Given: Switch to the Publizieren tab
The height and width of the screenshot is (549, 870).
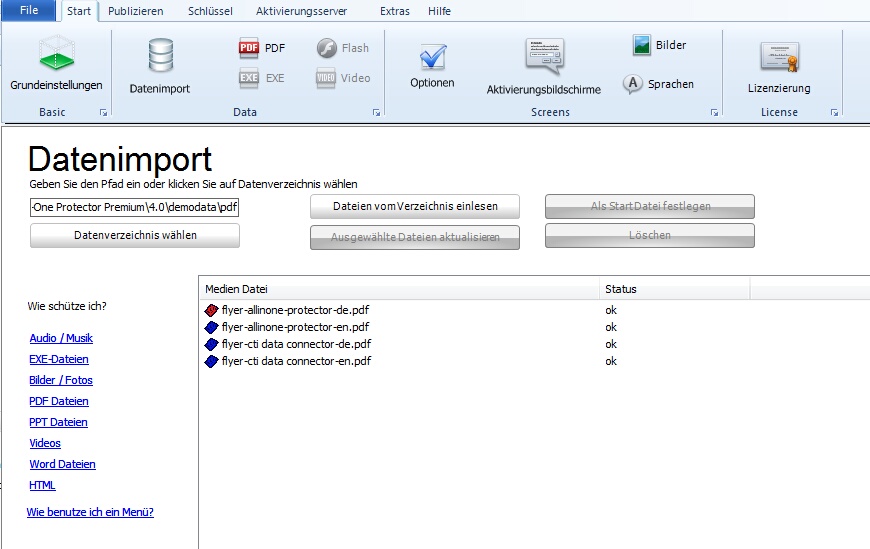Looking at the screenshot, I should click(x=136, y=11).
